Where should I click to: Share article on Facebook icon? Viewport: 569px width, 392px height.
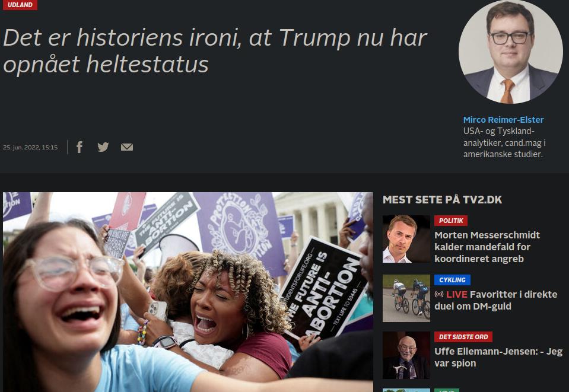pyautogui.click(x=80, y=147)
